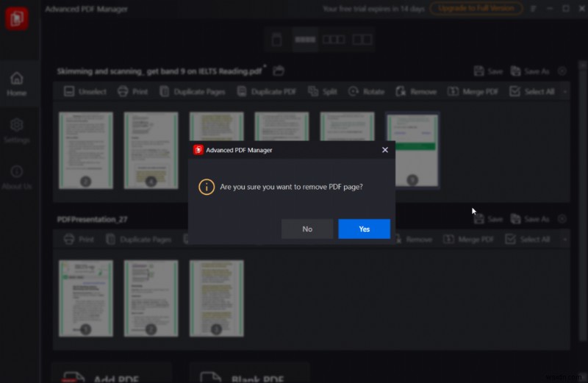Confirm removal with the Yes button
The height and width of the screenshot is (383, 588).
coord(364,229)
